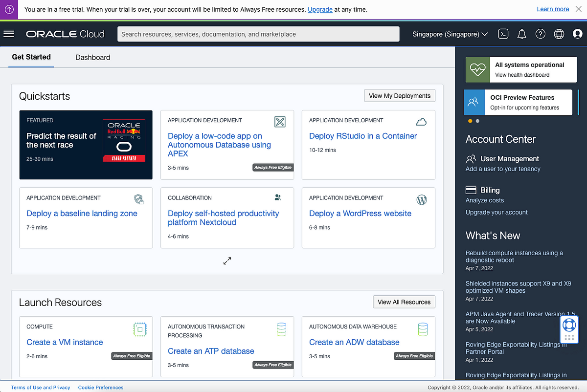The height and width of the screenshot is (392, 587).
Task: Open Terms of Use and Privacy
Action: [41, 388]
